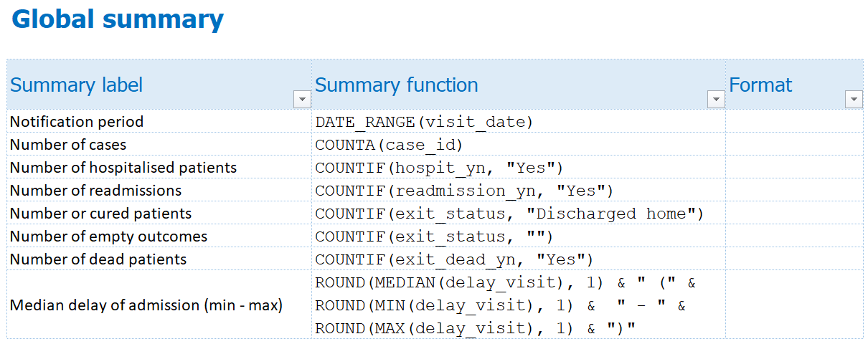Click the COUNTA(case_id) formula cell
This screenshot has height=344, width=868.
pyautogui.click(x=519, y=145)
